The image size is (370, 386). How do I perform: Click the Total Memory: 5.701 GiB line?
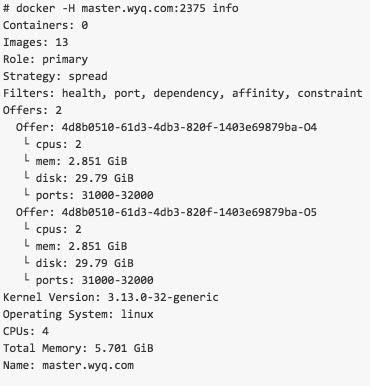pos(78,348)
